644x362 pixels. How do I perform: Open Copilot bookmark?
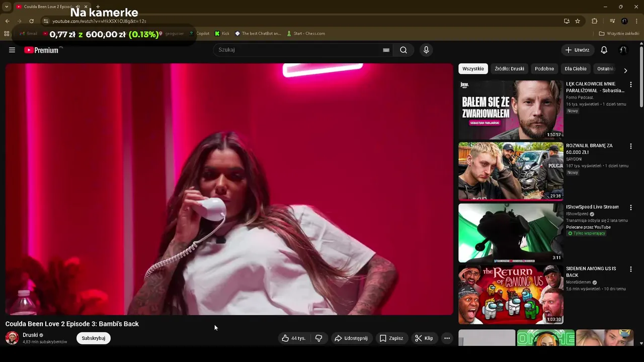coord(199,34)
